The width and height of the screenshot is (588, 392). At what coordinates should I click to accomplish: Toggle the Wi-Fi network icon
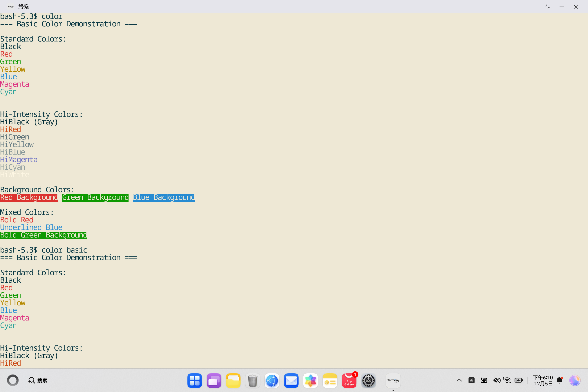(507, 381)
